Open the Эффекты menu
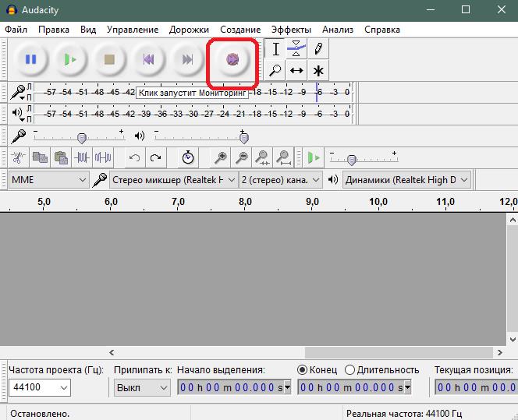The image size is (518, 420). (x=291, y=30)
